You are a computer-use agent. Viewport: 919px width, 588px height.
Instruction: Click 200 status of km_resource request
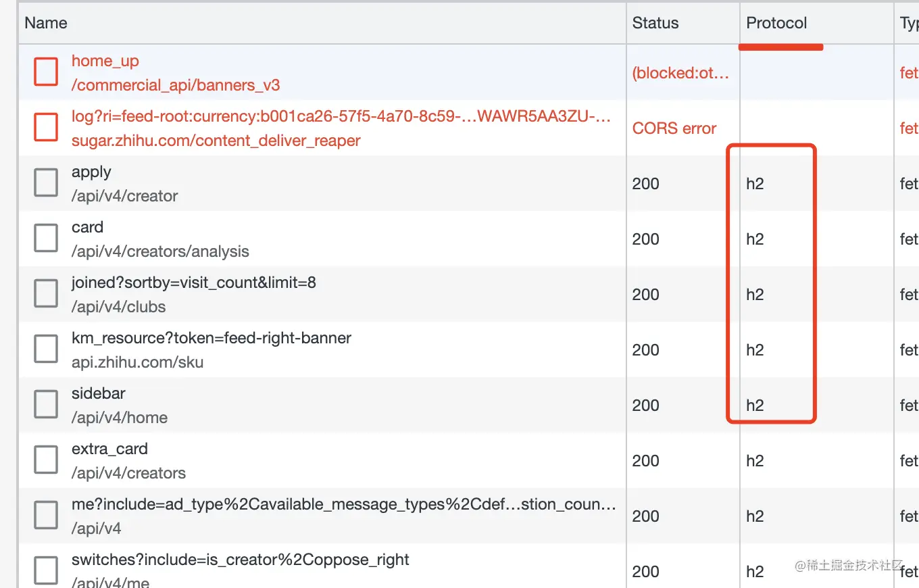[x=645, y=350]
